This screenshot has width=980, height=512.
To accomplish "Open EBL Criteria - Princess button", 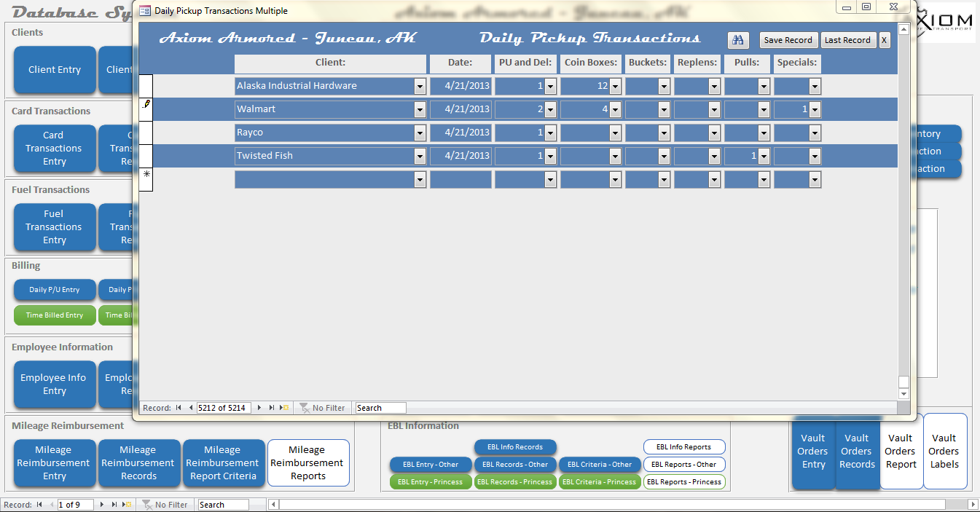I will point(600,482).
